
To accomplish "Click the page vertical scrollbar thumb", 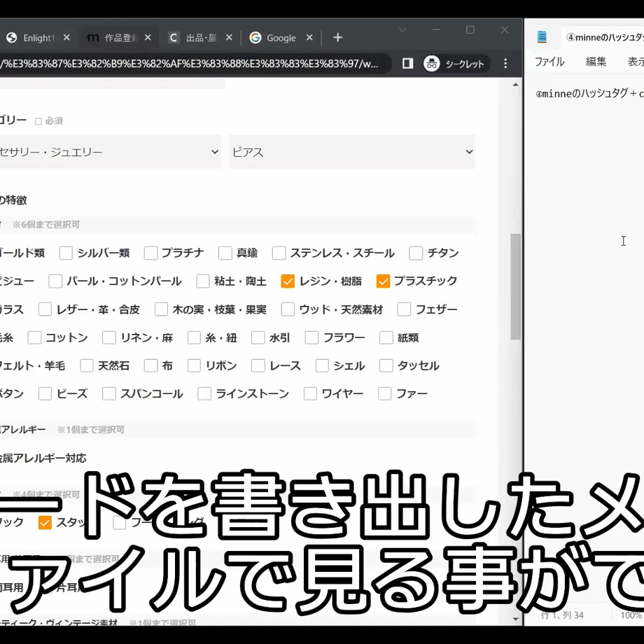I will coord(515,287).
